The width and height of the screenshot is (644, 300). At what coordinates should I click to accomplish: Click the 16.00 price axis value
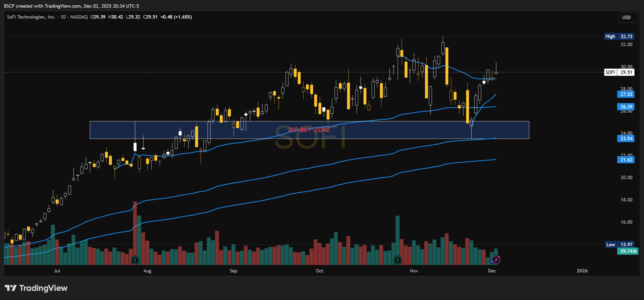coord(626,222)
